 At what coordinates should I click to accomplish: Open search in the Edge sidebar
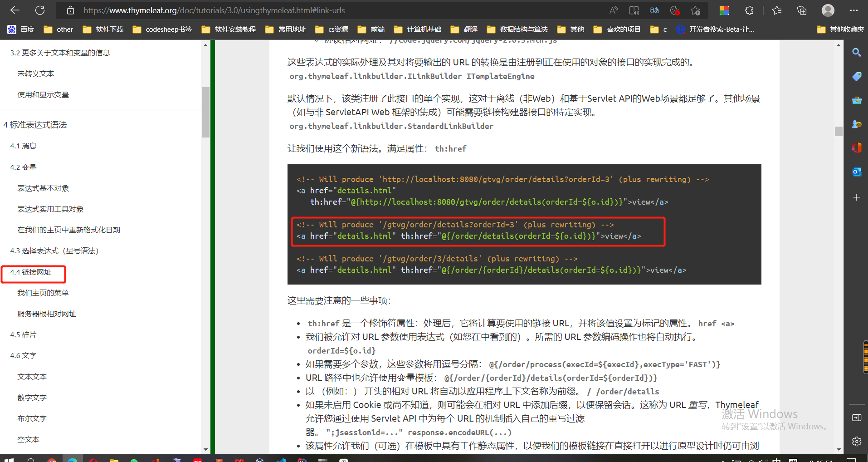856,52
